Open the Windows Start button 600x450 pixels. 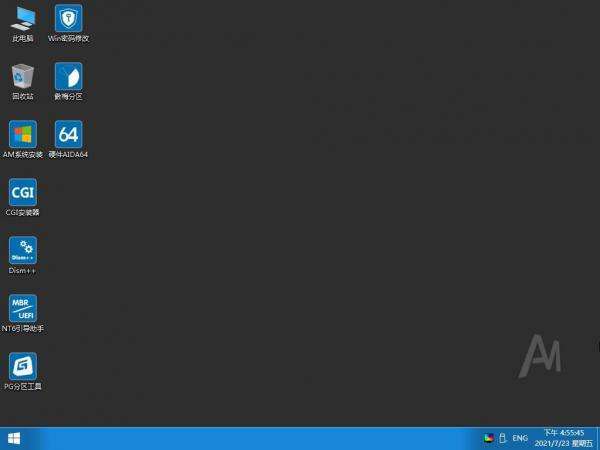point(14,439)
